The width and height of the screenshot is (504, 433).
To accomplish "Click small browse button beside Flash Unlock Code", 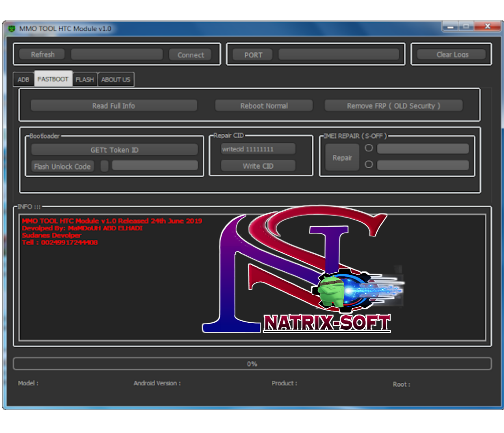I will click(x=104, y=166).
